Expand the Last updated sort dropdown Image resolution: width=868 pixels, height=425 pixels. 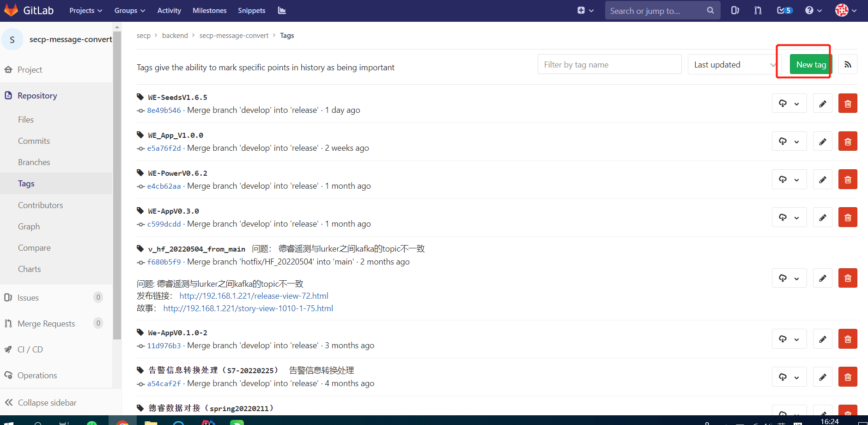[734, 64]
